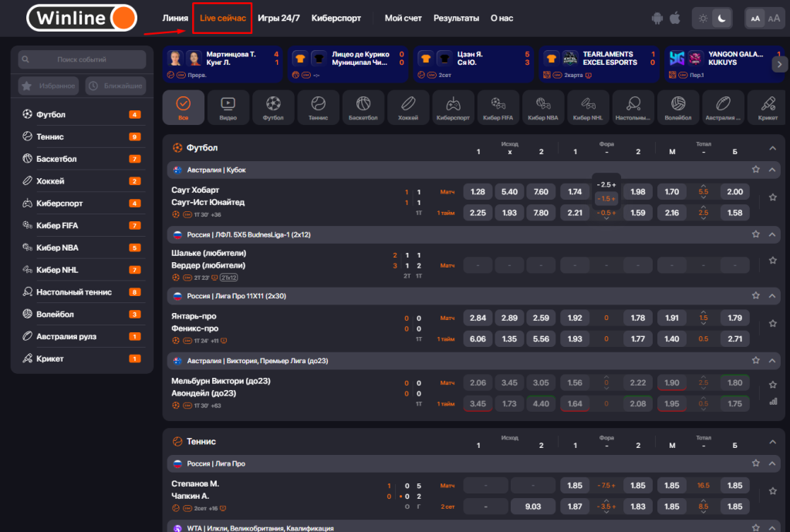
Task: Favorite the Мельбурн Виктори match star
Action: (x=773, y=385)
